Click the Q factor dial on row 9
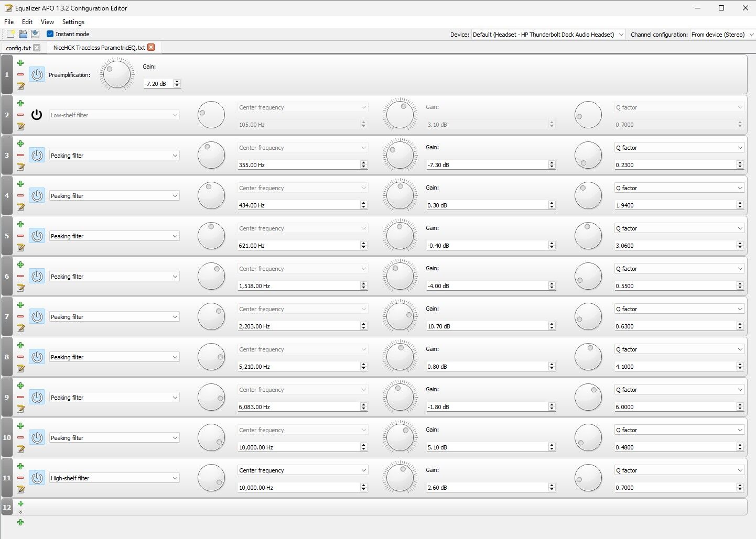The image size is (756, 539). pyautogui.click(x=588, y=397)
